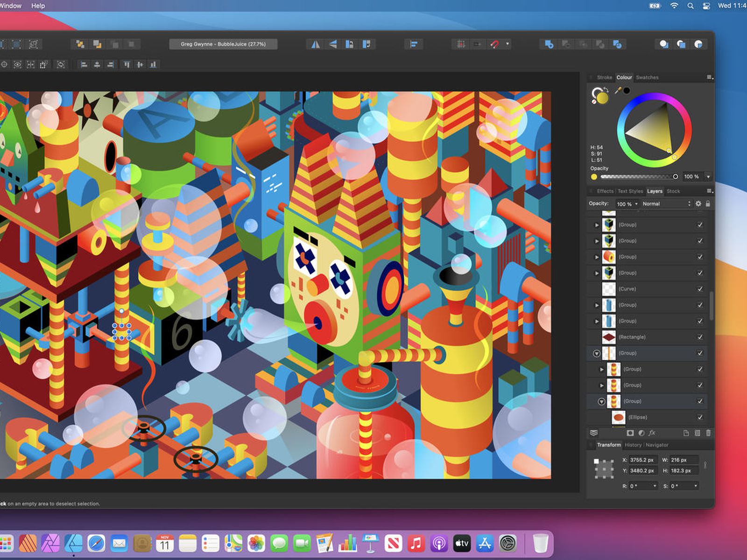Screen dimensions: 747x560
Task: Delete layer using the trash icon
Action: pos(708,433)
